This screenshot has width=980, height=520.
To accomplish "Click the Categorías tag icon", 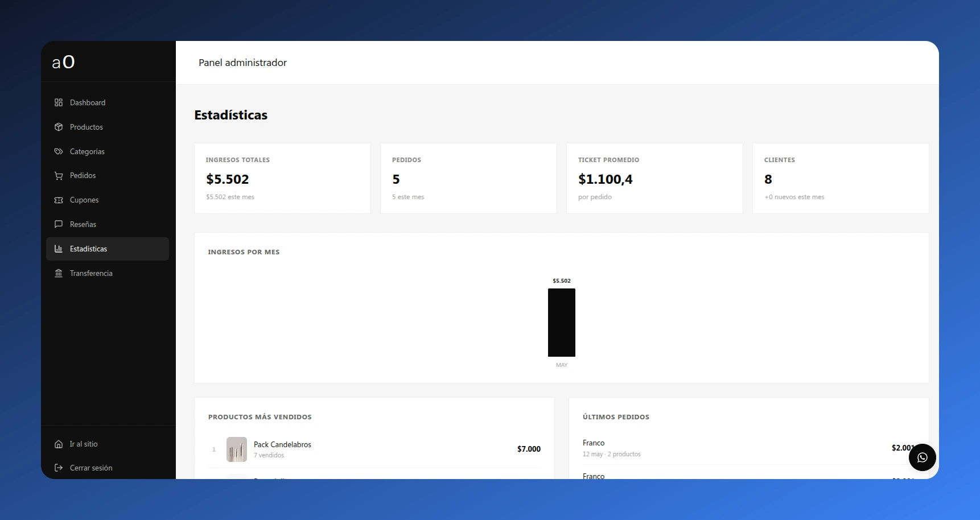I will coord(59,151).
